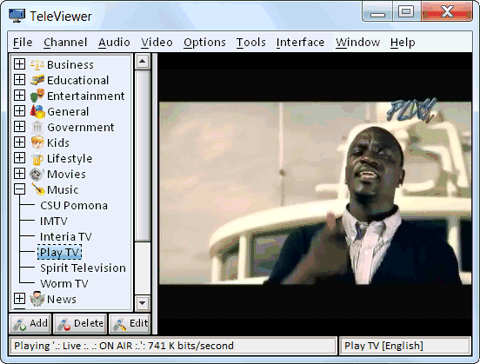Viewport: 480px width, 364px height.
Task: Click the 'Play TV [English]' status panel
Action: click(x=404, y=346)
